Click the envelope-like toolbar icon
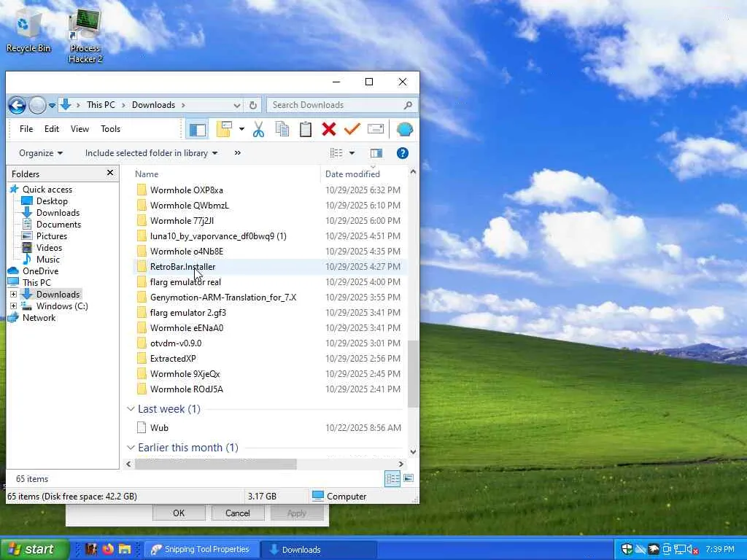 pos(376,129)
